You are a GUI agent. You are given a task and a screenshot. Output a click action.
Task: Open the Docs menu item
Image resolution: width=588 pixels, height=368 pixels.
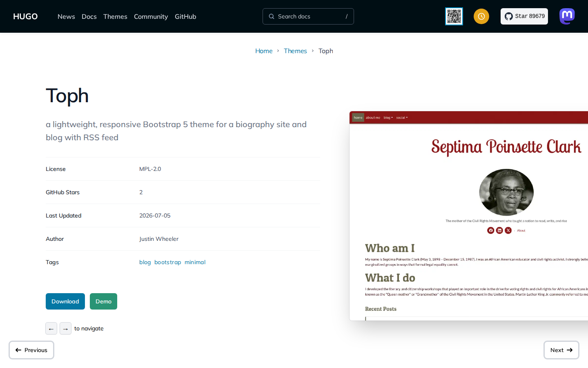pos(89,16)
